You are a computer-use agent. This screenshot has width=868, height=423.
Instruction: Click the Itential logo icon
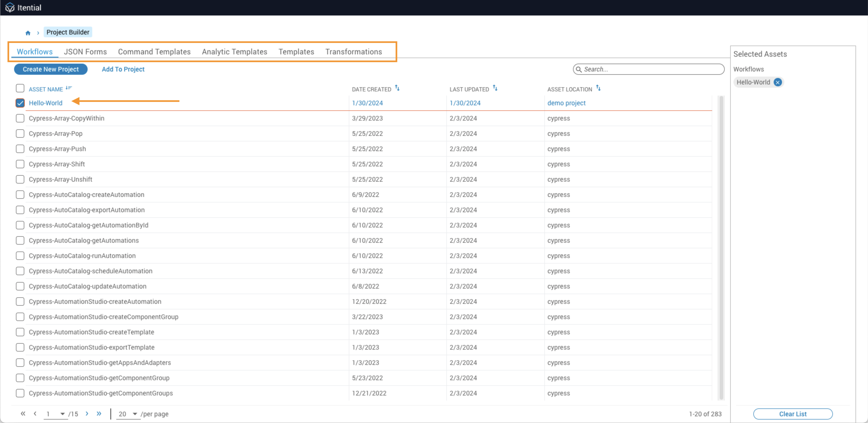tap(10, 7)
